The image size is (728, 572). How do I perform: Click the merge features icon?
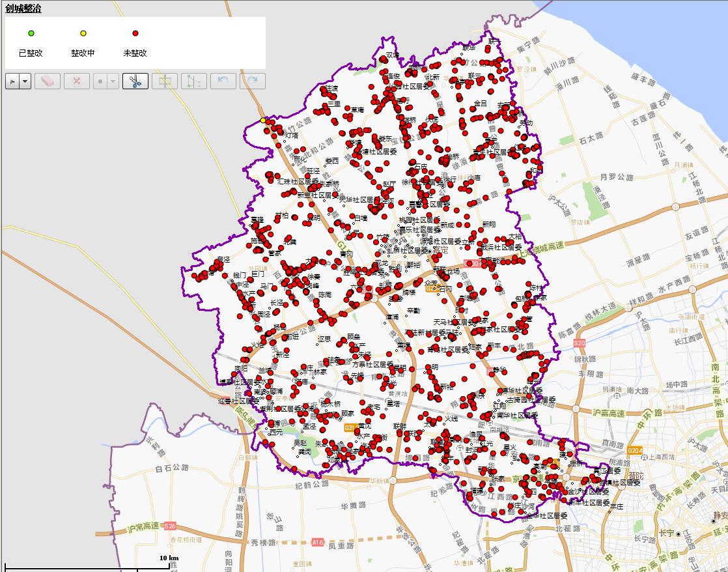[x=165, y=81]
